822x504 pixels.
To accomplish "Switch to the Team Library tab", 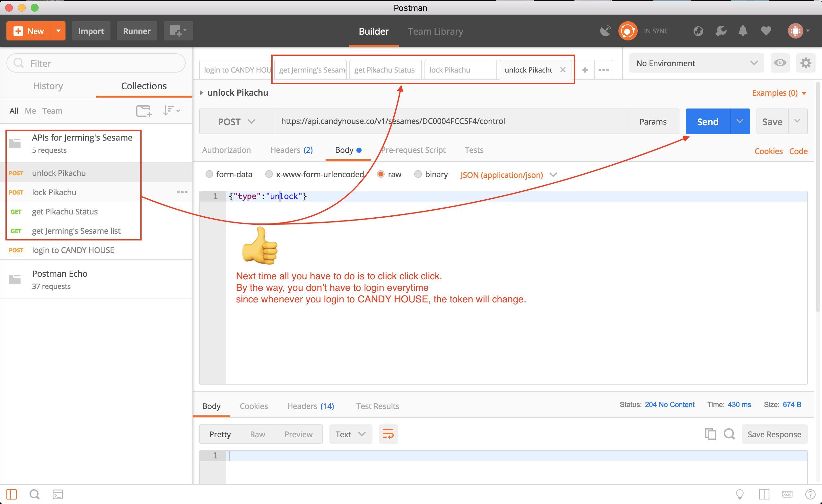I will 435,31.
